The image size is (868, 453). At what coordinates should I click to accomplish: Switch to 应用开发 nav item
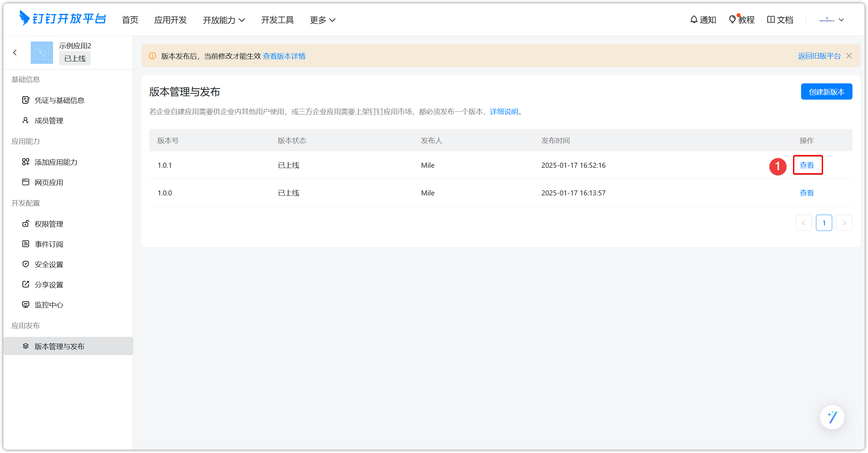pos(170,20)
